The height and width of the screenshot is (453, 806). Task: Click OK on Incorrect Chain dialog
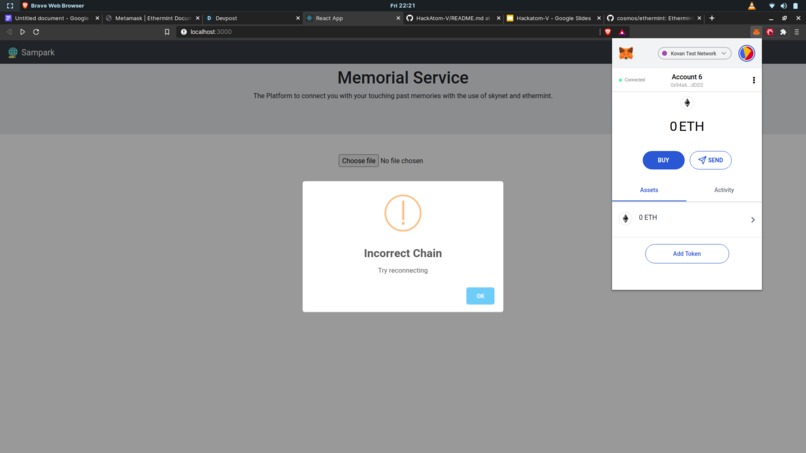coord(480,296)
